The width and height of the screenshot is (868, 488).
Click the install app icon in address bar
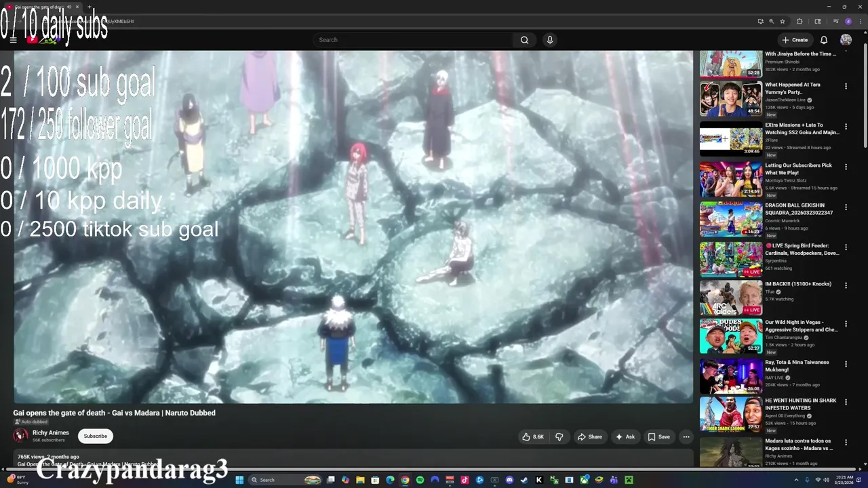(x=760, y=21)
